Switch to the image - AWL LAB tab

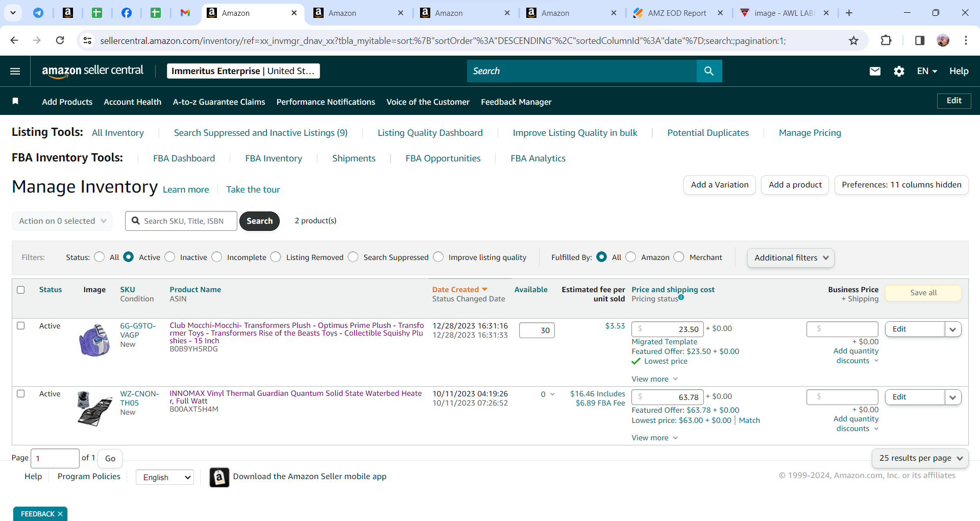click(x=784, y=13)
